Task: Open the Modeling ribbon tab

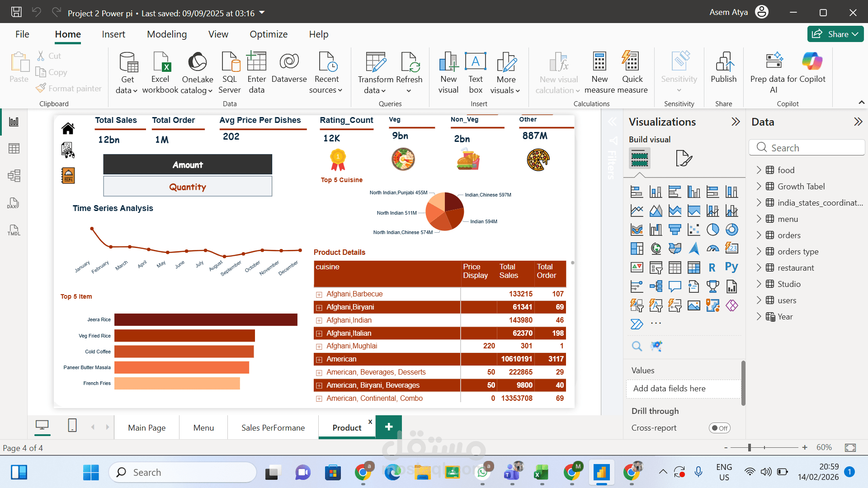Action: click(166, 34)
